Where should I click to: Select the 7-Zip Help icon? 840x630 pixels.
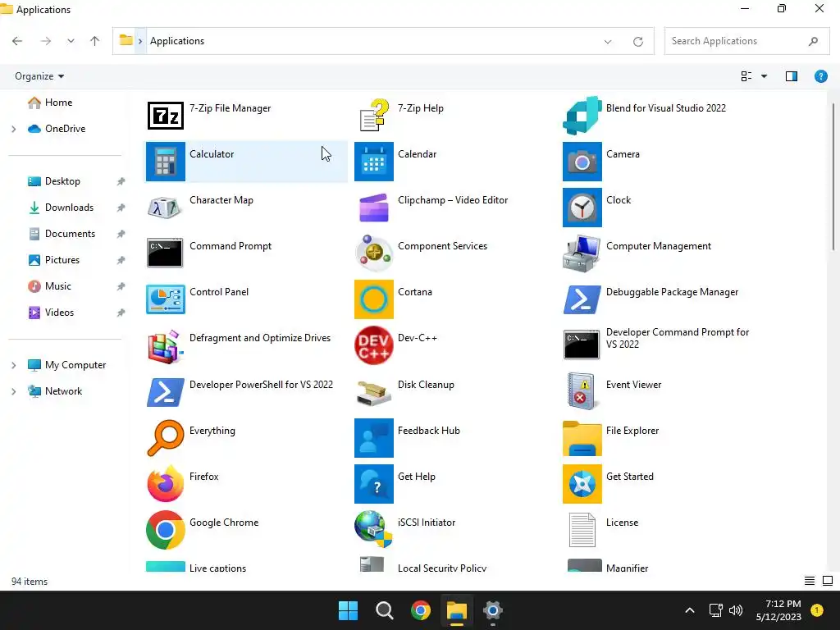[374, 115]
